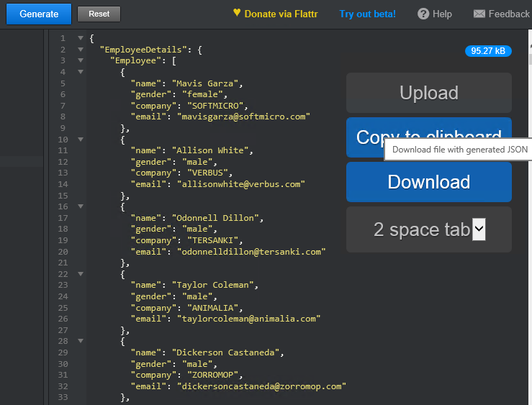
Task: Click the "Dickerson Castaneda" name value
Action: point(225,352)
